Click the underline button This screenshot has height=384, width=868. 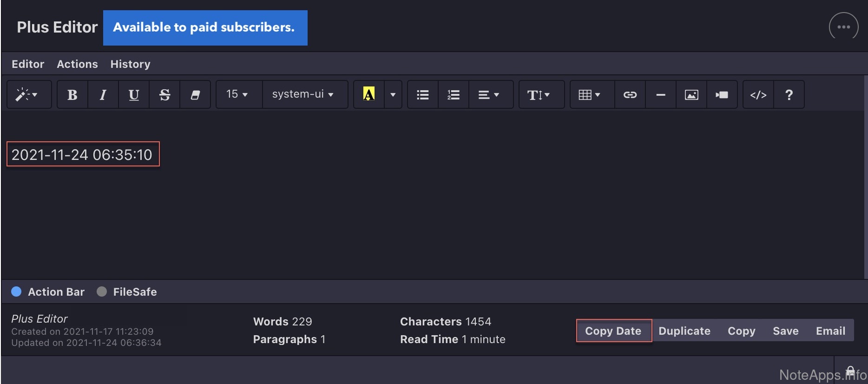point(134,95)
